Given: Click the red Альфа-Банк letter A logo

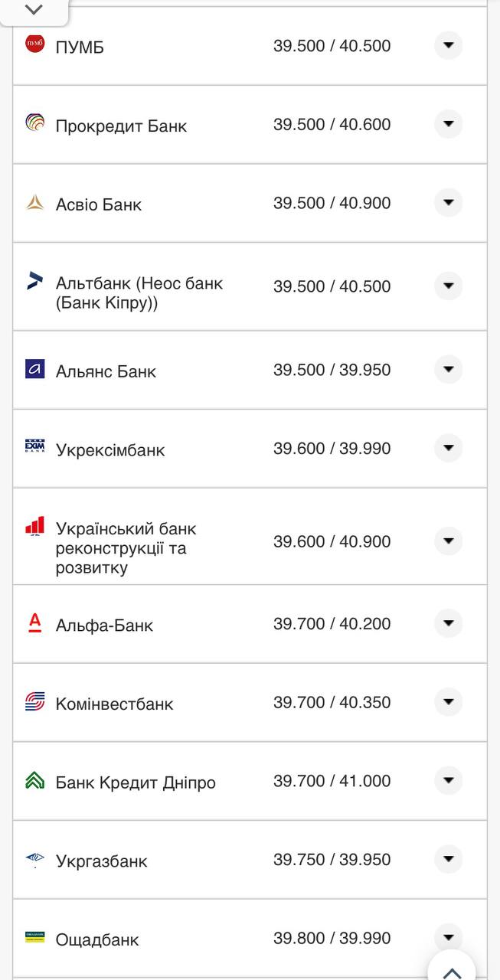Looking at the screenshot, I should click(34, 622).
